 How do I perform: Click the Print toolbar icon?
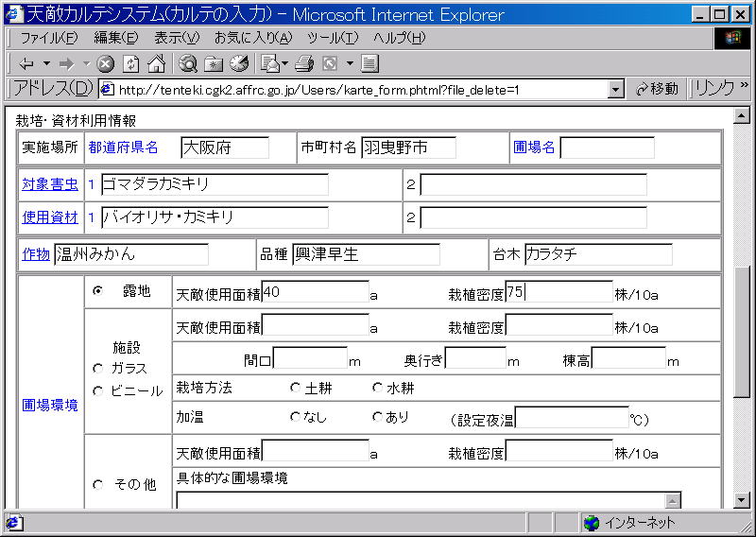[303, 63]
